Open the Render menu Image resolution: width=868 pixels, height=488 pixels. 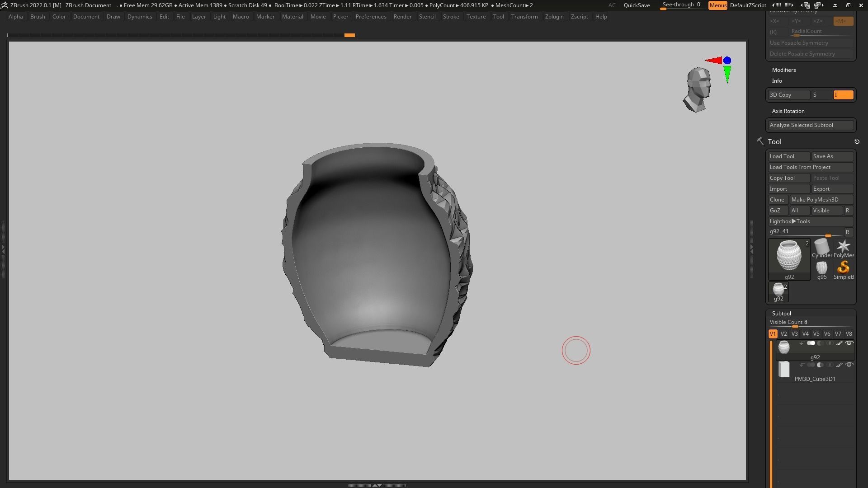point(402,17)
